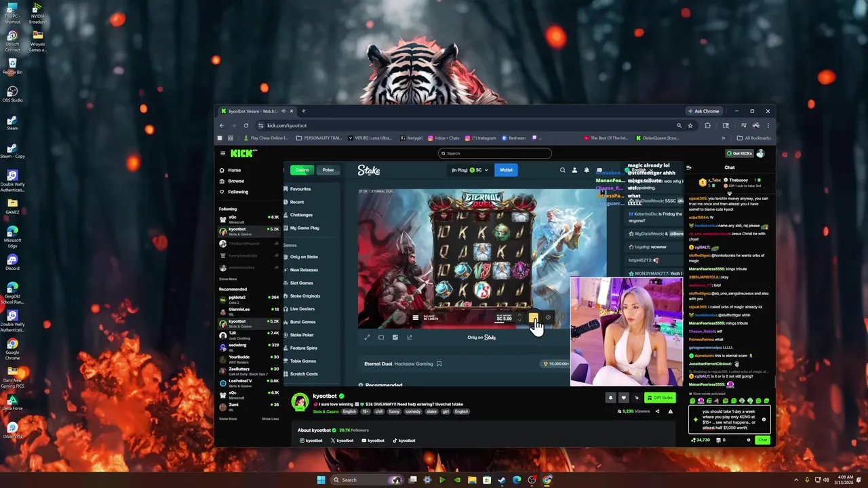This screenshot has height=488, width=868.
Task: Click the Ask Chrome button
Action: (704, 111)
